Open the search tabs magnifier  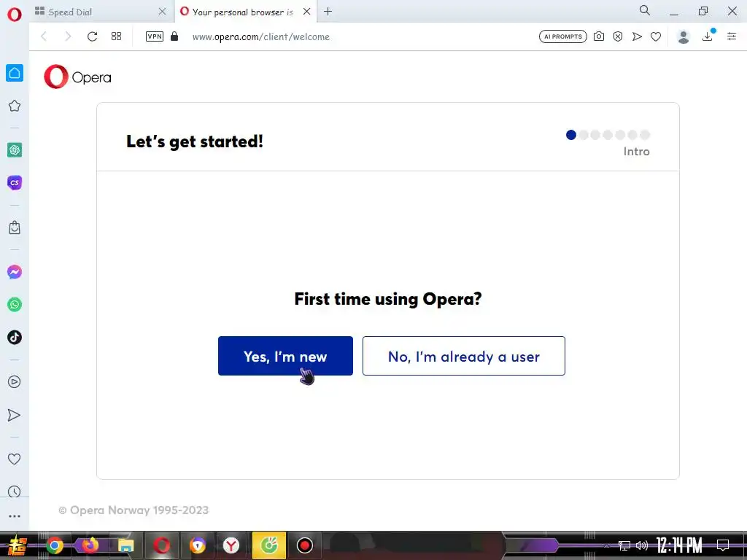[x=645, y=10]
